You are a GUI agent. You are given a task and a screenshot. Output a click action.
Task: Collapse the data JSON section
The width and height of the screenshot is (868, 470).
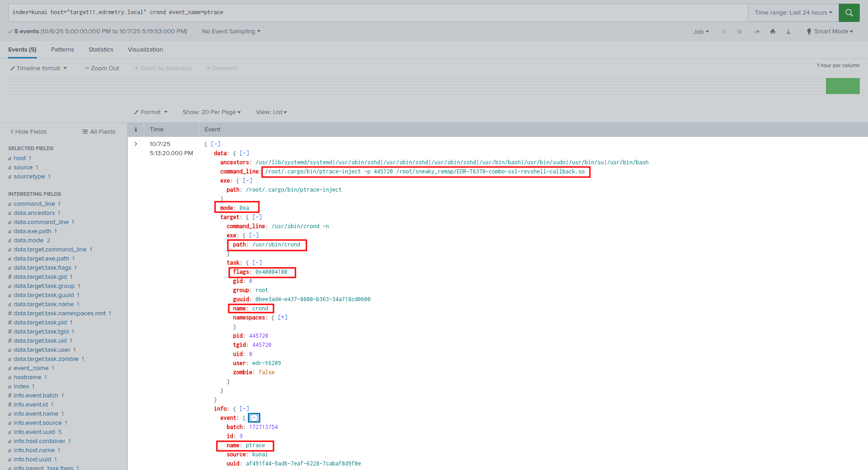pos(244,153)
